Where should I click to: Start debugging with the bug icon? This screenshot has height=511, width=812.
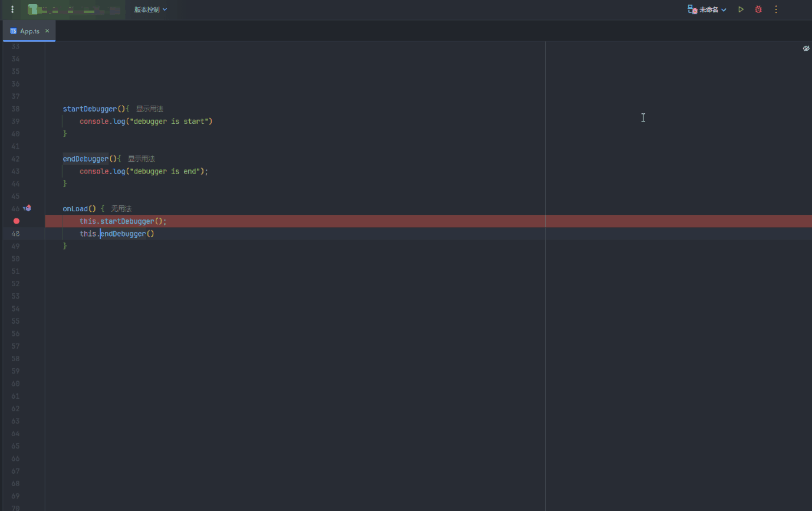click(758, 9)
